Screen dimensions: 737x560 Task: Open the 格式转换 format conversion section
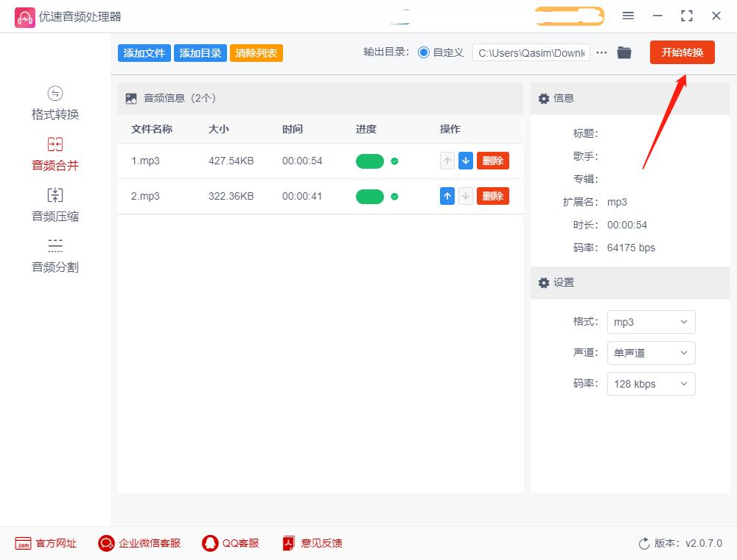point(55,104)
